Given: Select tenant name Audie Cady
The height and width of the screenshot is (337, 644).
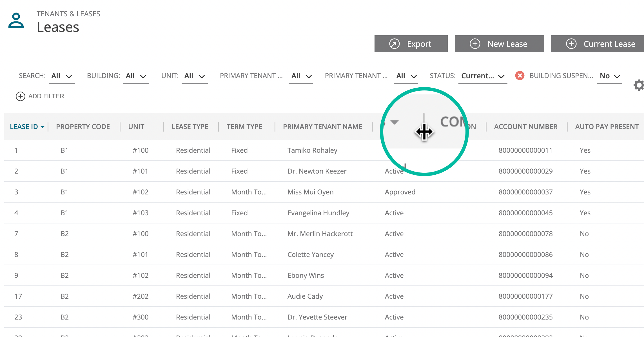Looking at the screenshot, I should coord(305,296).
